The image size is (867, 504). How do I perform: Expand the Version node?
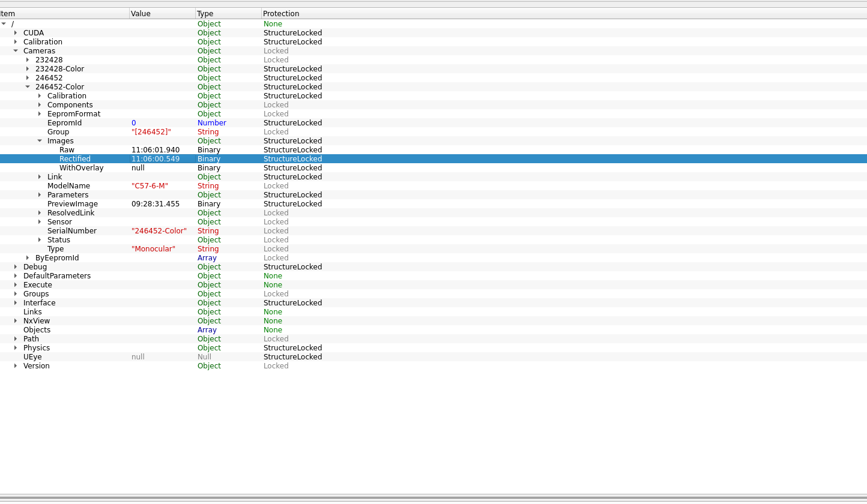tap(16, 366)
